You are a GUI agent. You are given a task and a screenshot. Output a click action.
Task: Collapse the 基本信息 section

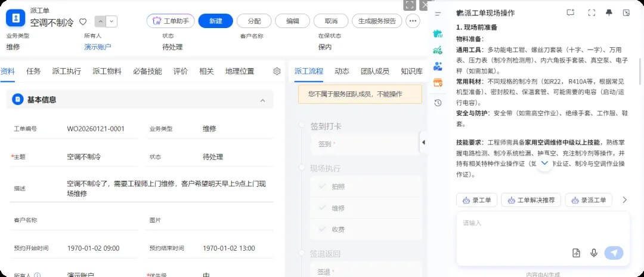pos(263,100)
